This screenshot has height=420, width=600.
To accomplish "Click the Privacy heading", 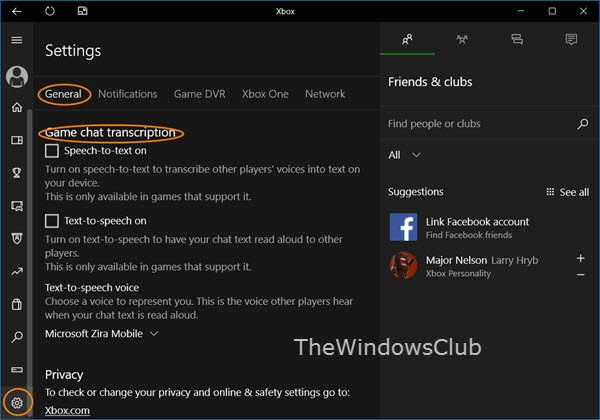I will point(64,375).
